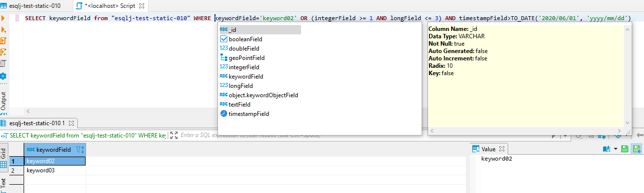This screenshot has width=644, height=193.
Task: Click the checkbox icon beside booleanField
Action: click(x=223, y=39)
